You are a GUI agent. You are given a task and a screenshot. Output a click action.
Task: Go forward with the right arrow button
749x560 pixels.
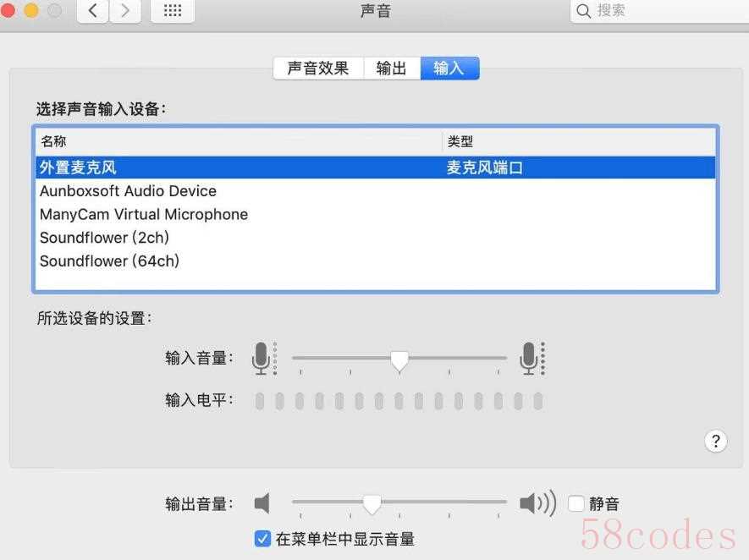[x=125, y=10]
